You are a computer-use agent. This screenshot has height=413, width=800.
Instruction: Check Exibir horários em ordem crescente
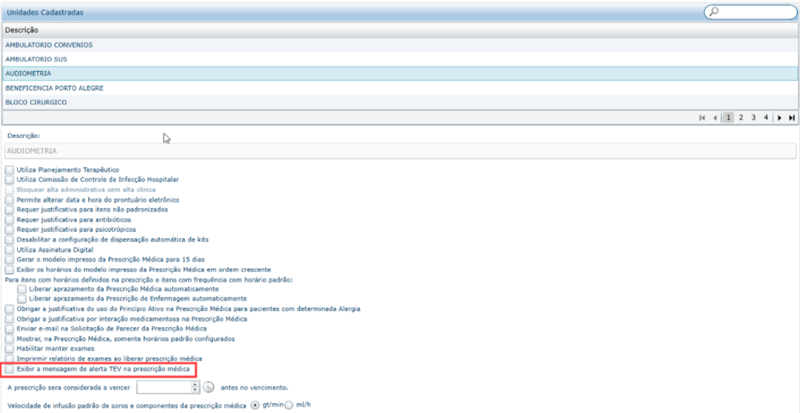[10, 270]
